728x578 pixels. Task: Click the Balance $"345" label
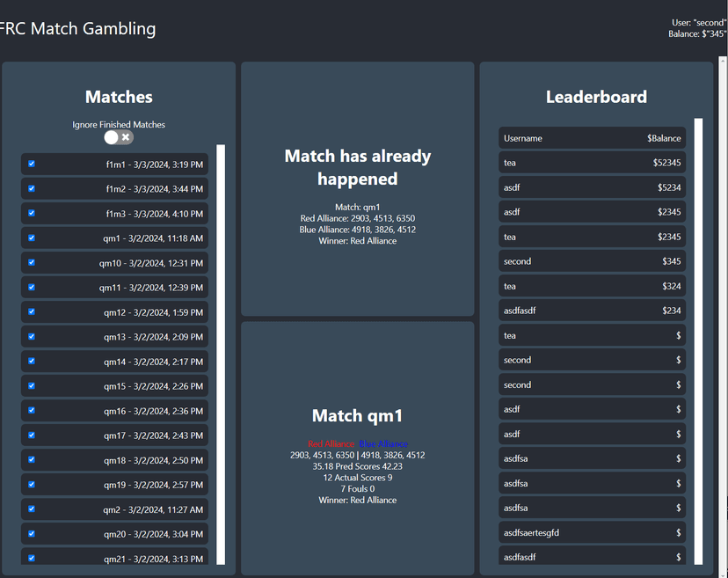pos(697,34)
